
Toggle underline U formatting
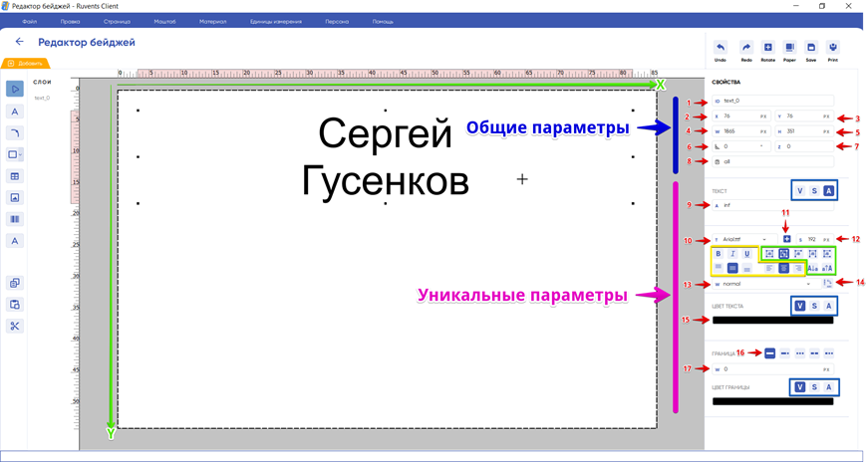pyautogui.click(x=746, y=254)
